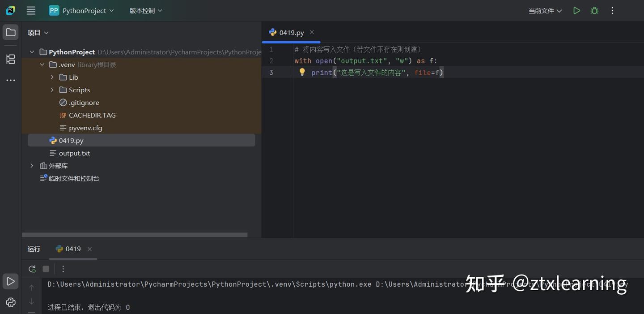The height and width of the screenshot is (314, 644).
Task: Open the project tool window folder icon
Action: coord(10,32)
